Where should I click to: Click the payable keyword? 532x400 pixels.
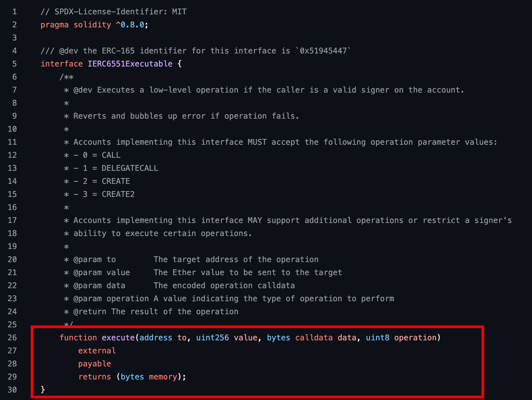(95, 364)
